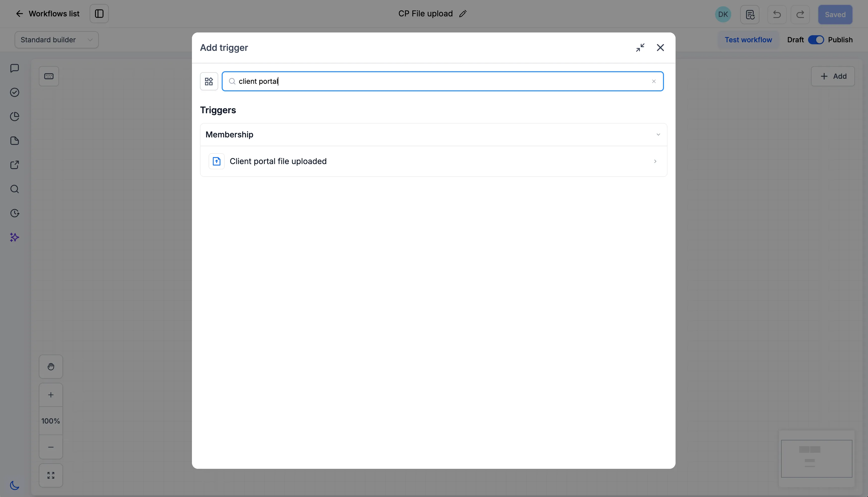The width and height of the screenshot is (868, 497).
Task: Open the trigger categories grid icon
Action: pyautogui.click(x=209, y=81)
